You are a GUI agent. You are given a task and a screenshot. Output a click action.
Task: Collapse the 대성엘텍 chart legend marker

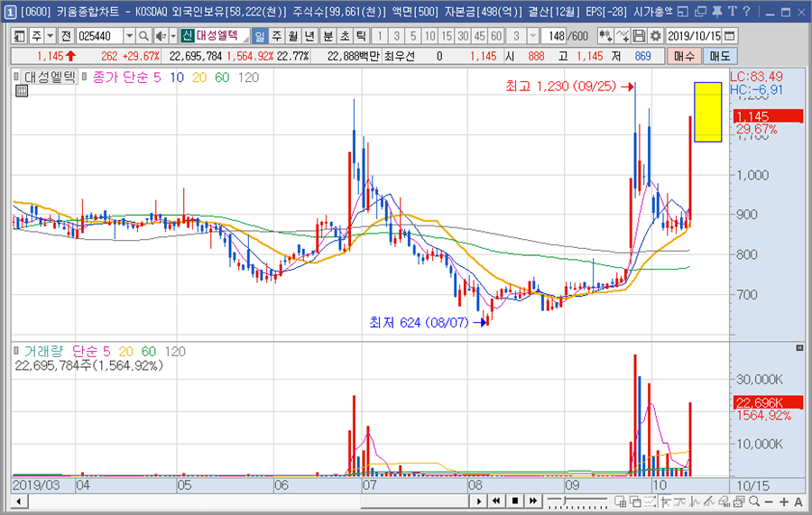(16, 77)
